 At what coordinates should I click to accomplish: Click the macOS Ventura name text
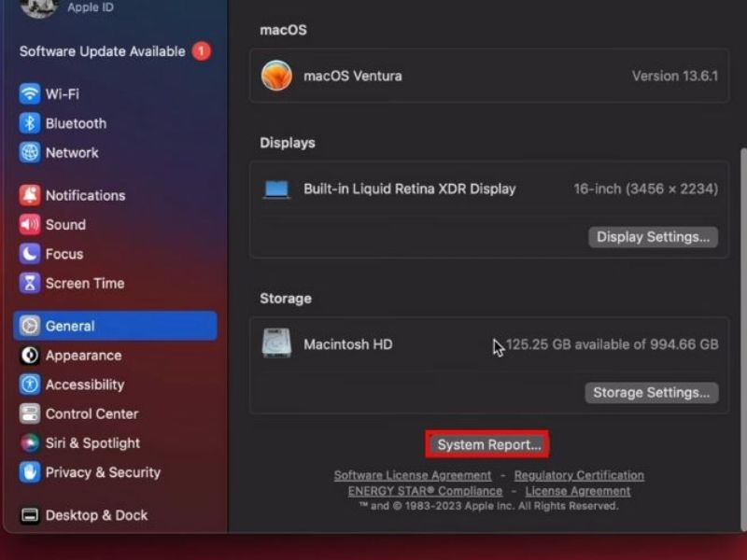click(x=353, y=76)
